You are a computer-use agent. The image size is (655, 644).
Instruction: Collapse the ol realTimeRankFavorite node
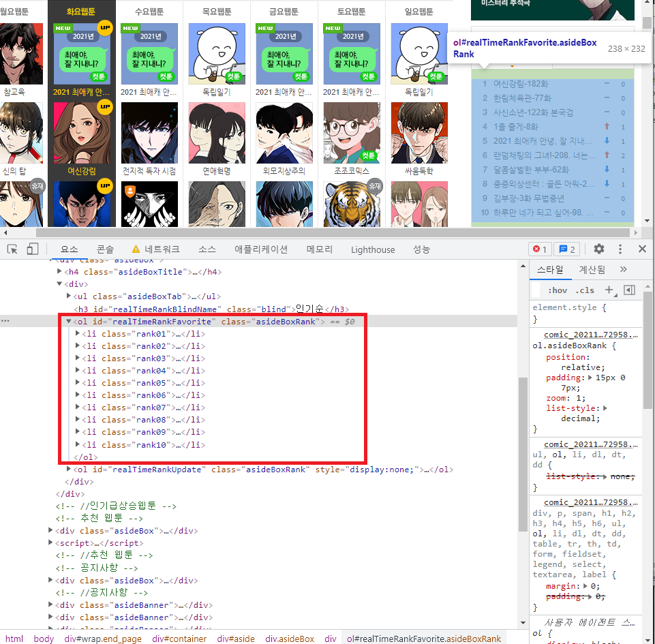click(x=69, y=321)
